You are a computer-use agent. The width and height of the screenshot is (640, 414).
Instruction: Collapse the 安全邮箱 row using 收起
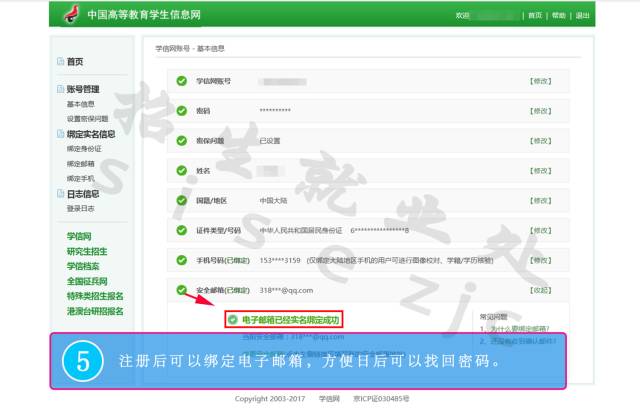(539, 290)
